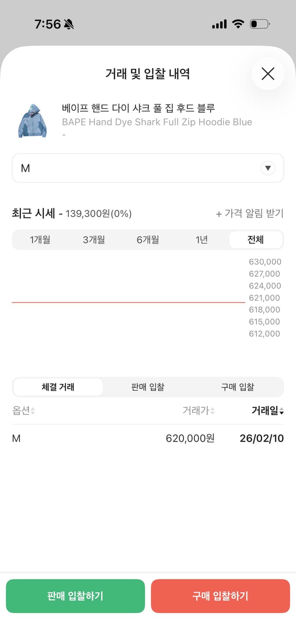This screenshot has height=644, width=296.
Task: Tap the cellular signal strength icon
Action: coord(219,24)
